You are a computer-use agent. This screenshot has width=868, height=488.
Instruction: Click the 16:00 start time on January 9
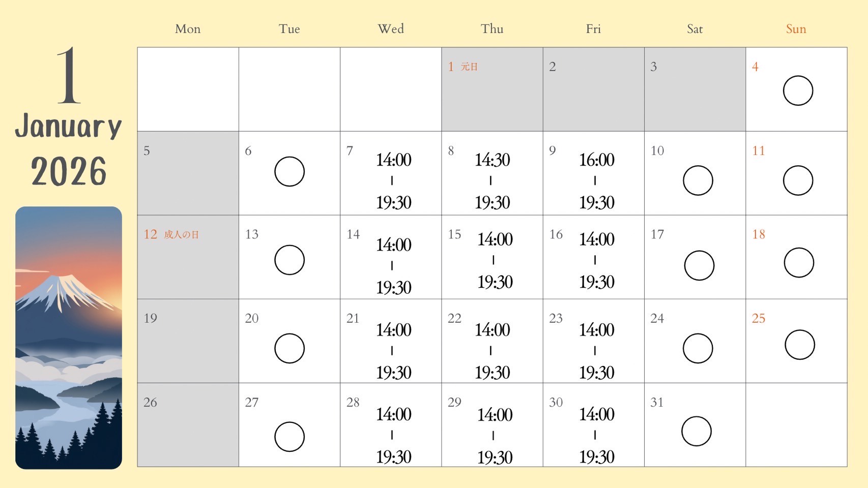tap(596, 160)
